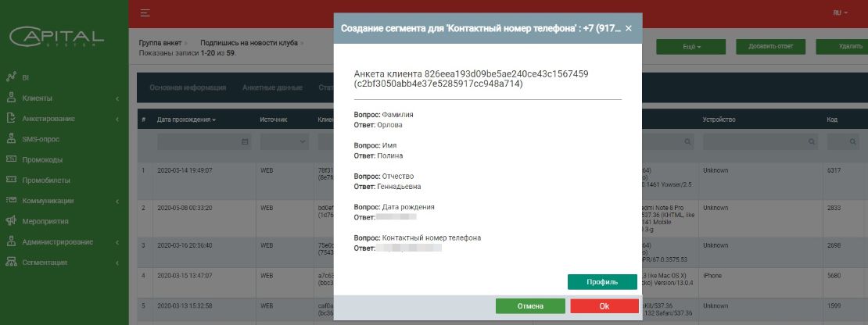Click the Коммуникации sidebar icon
The width and height of the screenshot is (868, 325).
(x=10, y=200)
